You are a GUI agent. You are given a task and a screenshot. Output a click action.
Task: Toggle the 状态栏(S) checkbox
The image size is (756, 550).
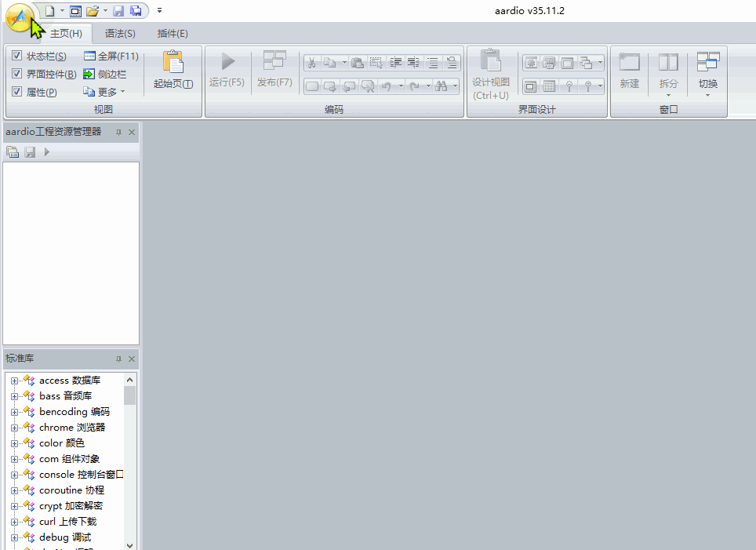pos(17,56)
